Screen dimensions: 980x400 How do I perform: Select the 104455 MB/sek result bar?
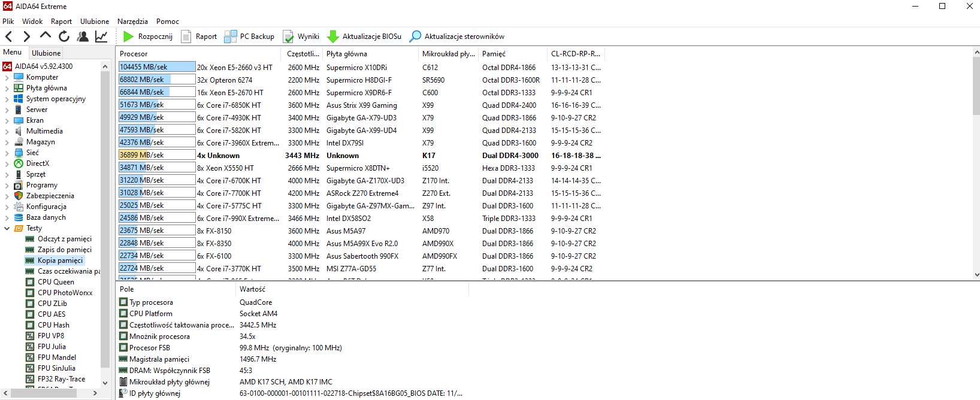tap(157, 67)
